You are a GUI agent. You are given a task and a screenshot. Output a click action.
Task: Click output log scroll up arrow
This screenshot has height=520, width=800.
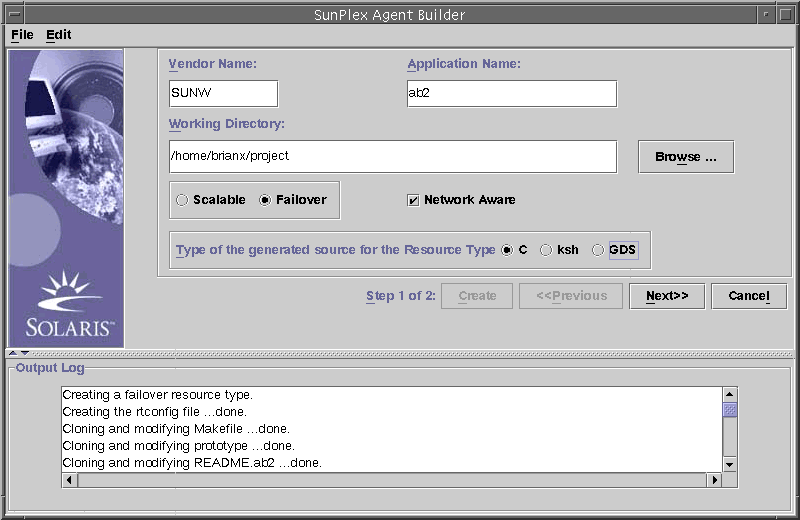[x=730, y=394]
